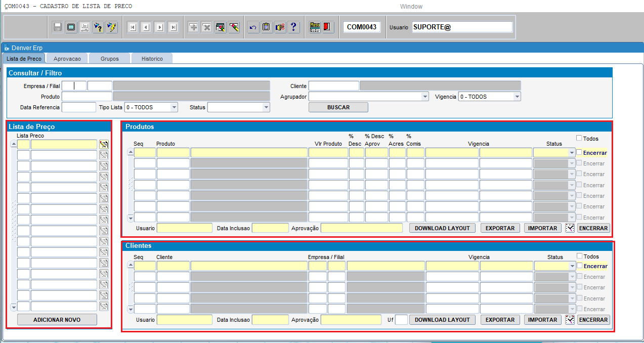
Task: Click ENCERRAR button in Produtos panel
Action: (593, 228)
